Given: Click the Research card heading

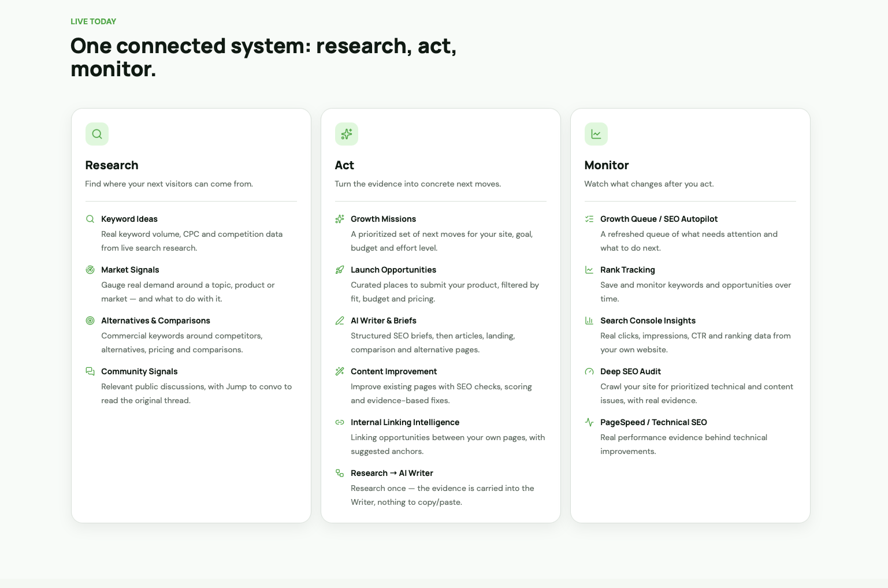Looking at the screenshot, I should [112, 165].
